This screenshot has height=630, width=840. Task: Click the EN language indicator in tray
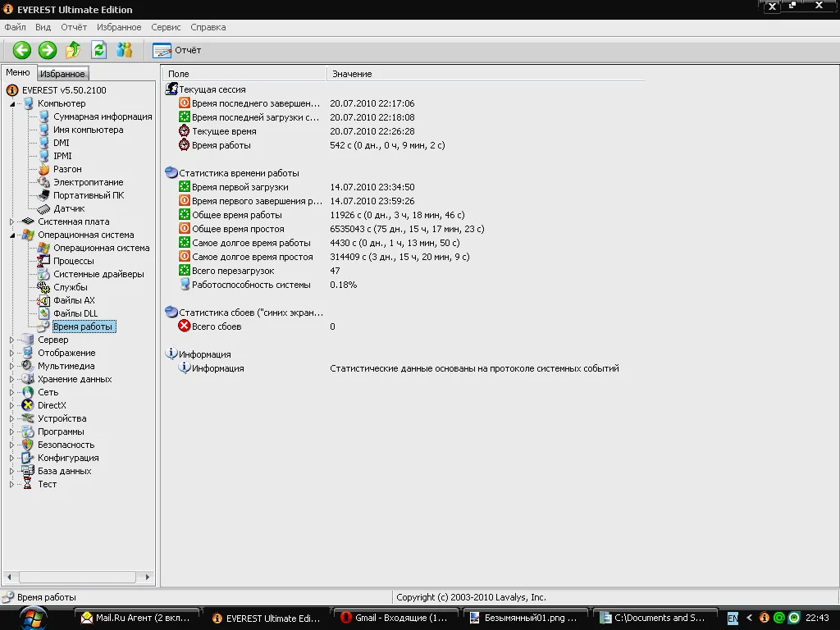(733, 619)
